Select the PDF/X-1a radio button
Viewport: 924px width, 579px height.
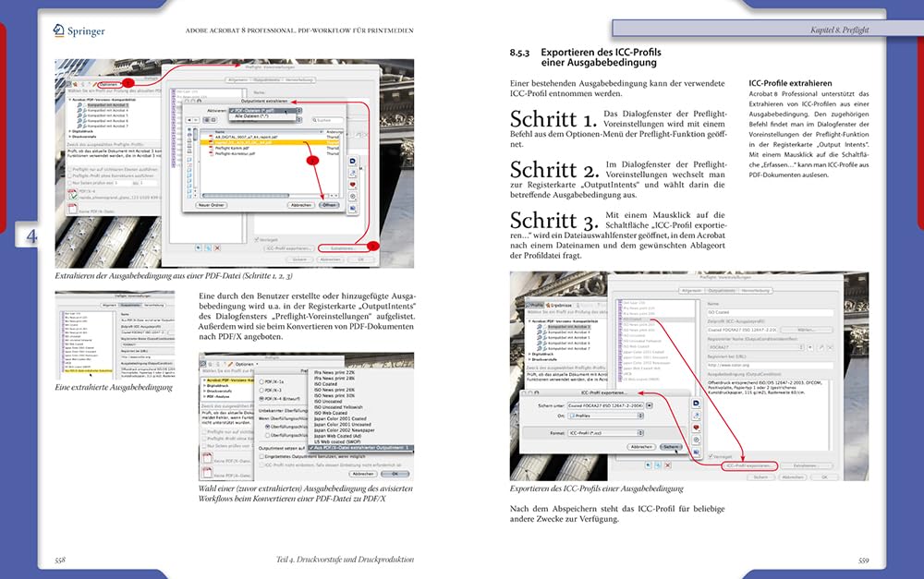[261, 381]
